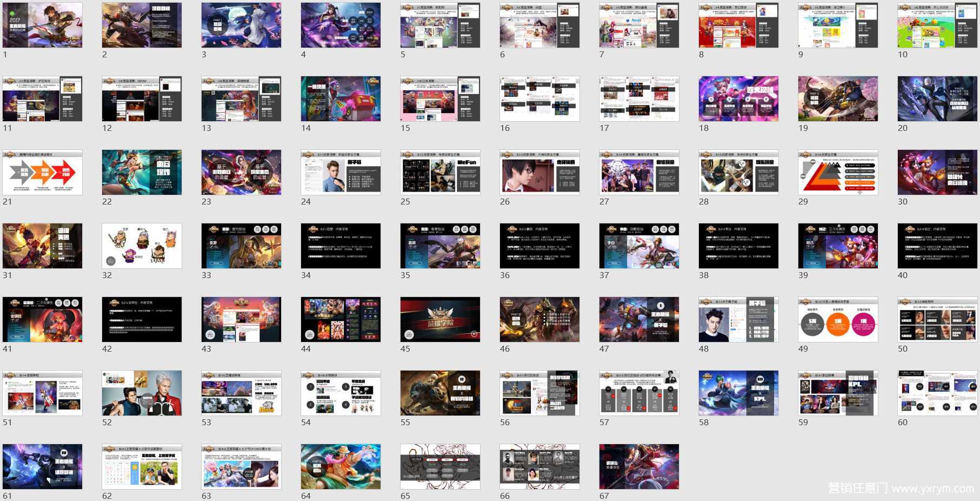Select slide 30 thumbnail
980x501 pixels.
937,172
